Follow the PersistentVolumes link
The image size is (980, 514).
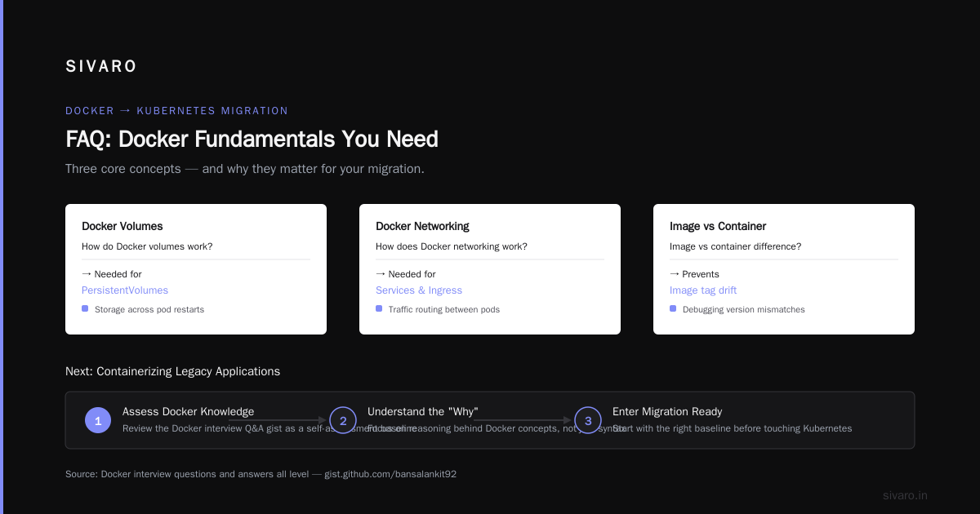coord(125,290)
